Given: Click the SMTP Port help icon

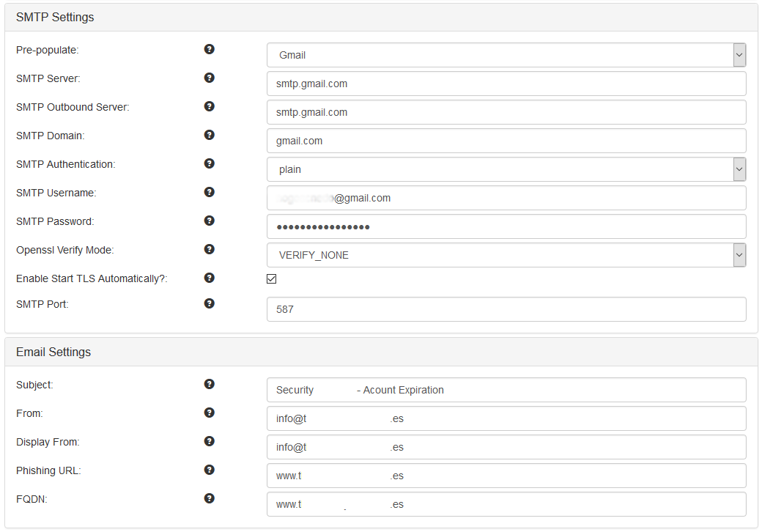Looking at the screenshot, I should pos(209,303).
